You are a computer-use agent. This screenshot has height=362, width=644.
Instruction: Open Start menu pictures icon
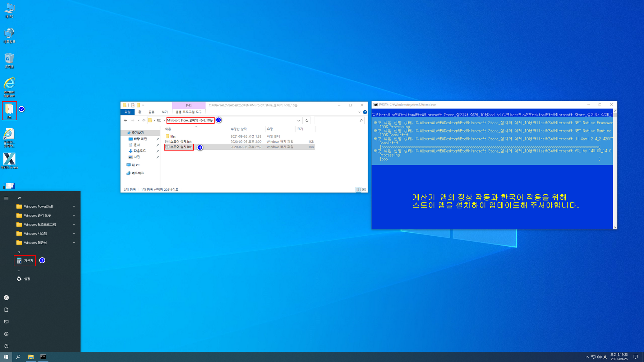pos(6,322)
